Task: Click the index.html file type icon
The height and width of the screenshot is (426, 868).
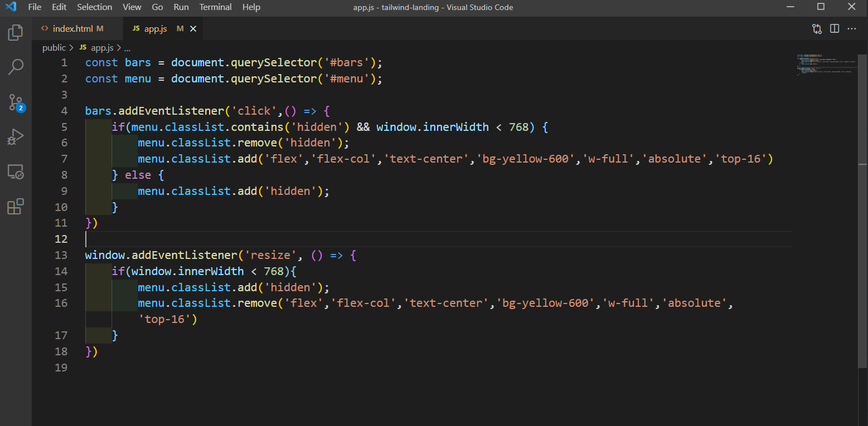Action: click(x=45, y=28)
